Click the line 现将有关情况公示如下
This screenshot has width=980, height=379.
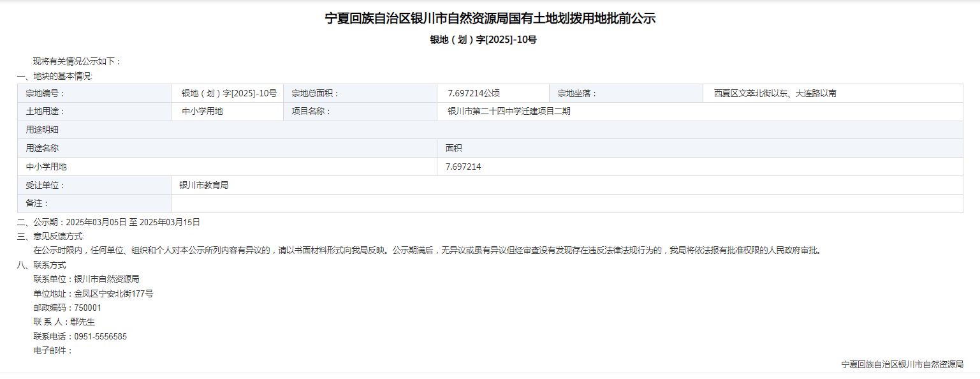tap(77, 61)
